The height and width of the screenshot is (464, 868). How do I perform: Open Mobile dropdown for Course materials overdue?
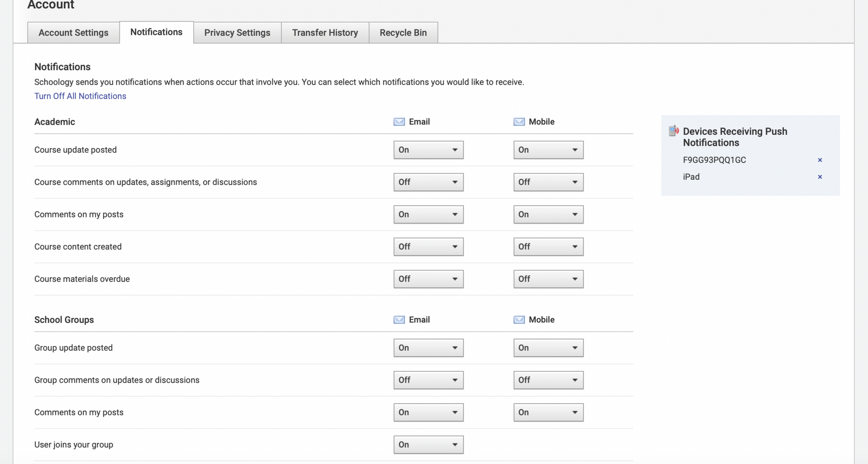(548, 279)
